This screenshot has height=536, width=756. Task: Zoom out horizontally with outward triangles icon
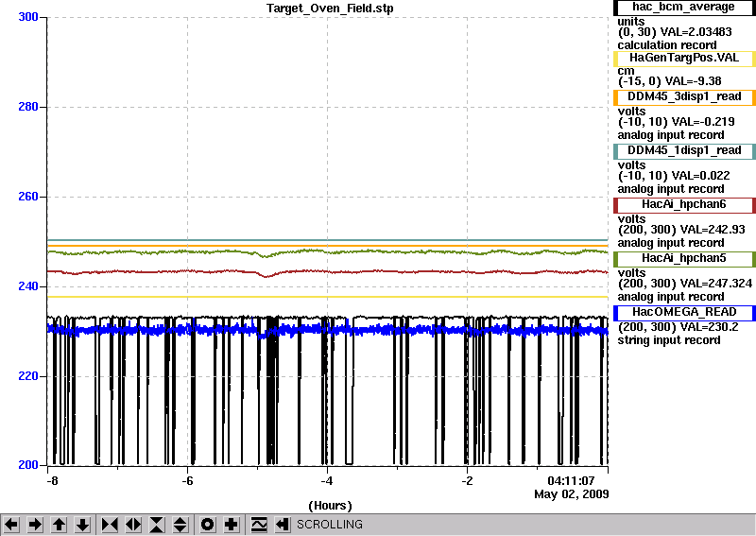pyautogui.click(x=133, y=525)
